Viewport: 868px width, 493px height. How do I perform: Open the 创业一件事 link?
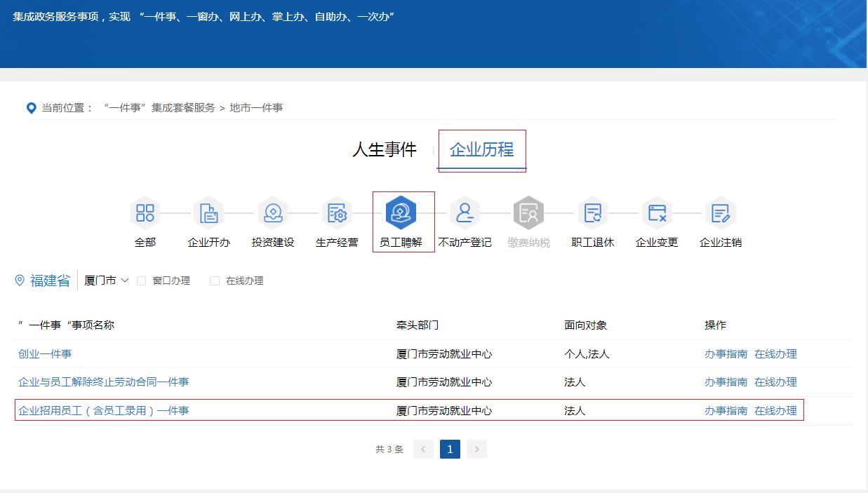45,354
